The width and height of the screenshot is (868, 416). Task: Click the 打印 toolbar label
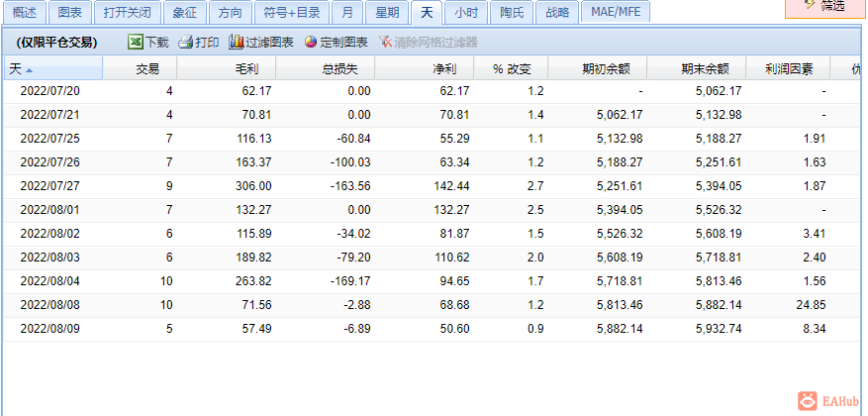tap(208, 43)
